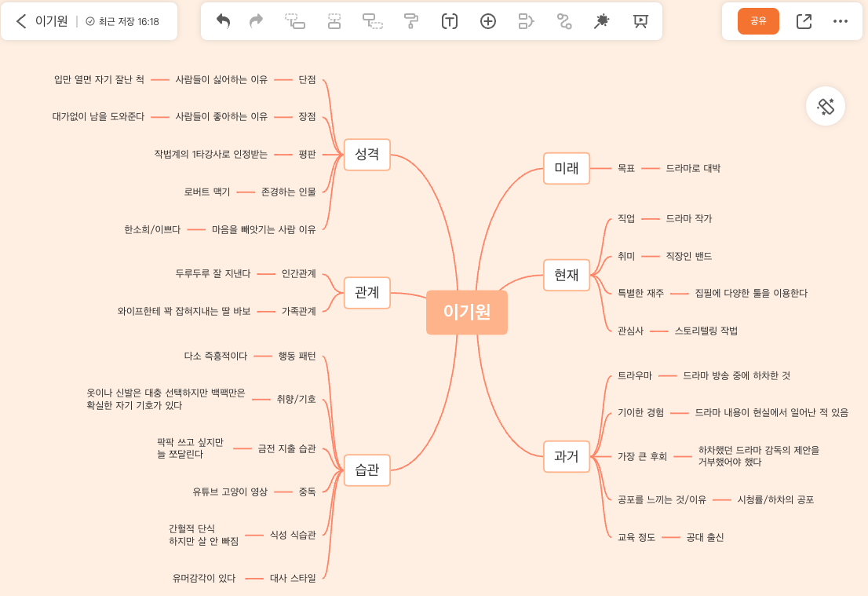868x596 pixels.
Task: Select the 공대 출신 topic
Action: pyautogui.click(x=705, y=537)
